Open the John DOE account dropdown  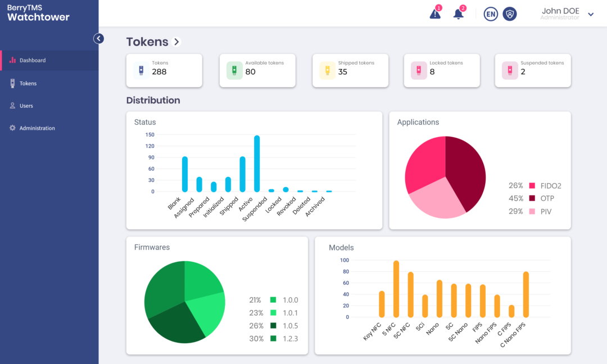coord(590,14)
